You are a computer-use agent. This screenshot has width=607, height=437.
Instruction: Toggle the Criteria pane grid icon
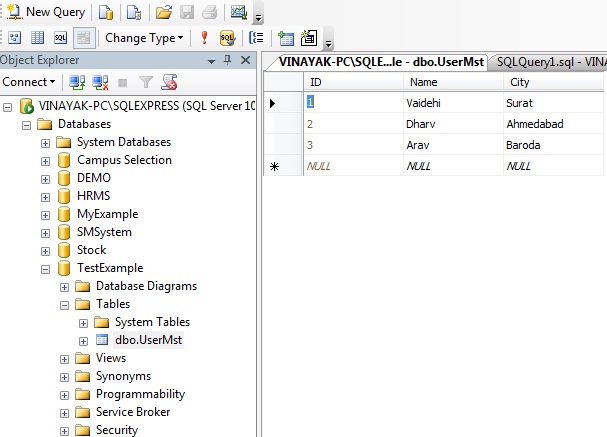(37, 38)
